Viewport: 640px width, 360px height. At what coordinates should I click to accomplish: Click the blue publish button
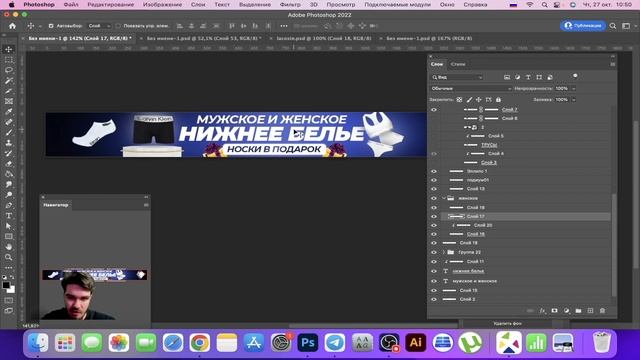pyautogui.click(x=583, y=25)
